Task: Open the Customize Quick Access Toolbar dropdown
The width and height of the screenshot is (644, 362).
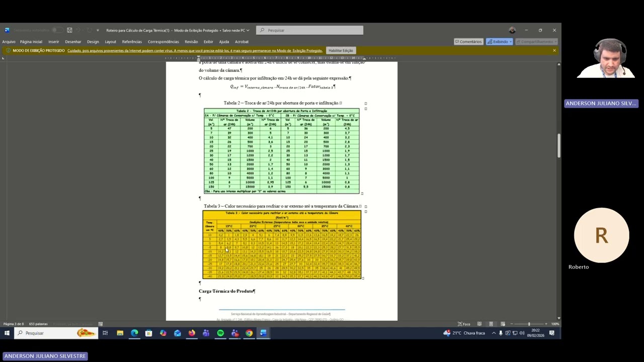Action: click(x=98, y=30)
